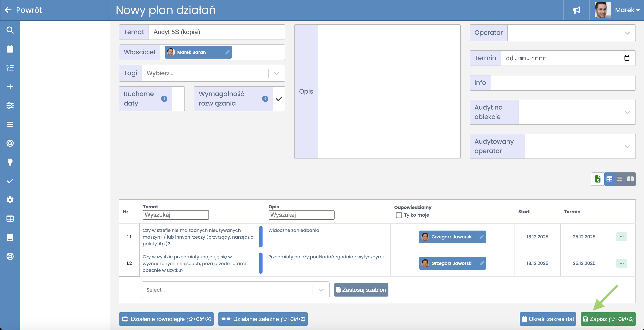
Task: Open the target goals icon in the sidebar
Action: coord(10,143)
